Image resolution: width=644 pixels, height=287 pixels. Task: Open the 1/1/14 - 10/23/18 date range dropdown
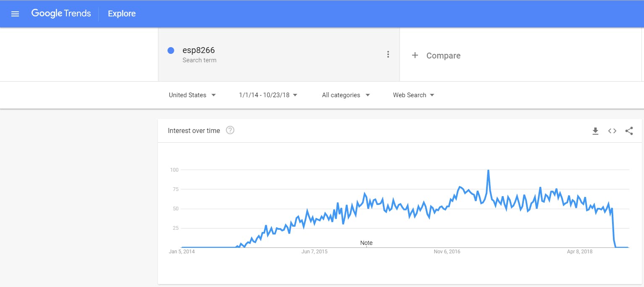coord(268,95)
